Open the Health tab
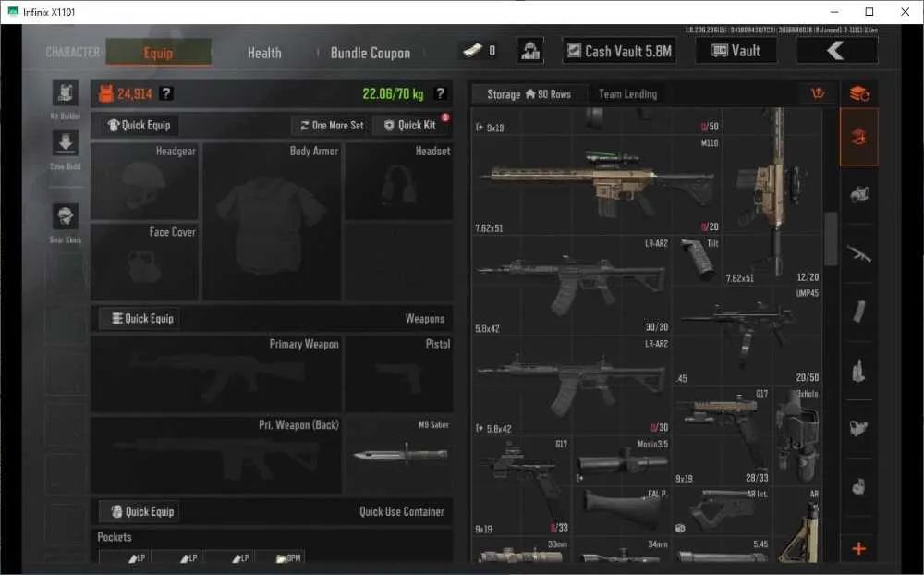Viewport: 924px width, 575px height. [264, 53]
